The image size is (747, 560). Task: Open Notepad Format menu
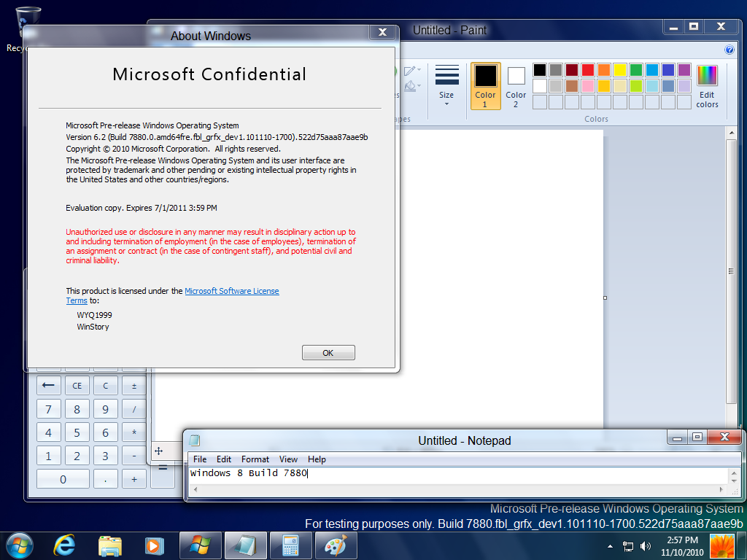(x=255, y=459)
